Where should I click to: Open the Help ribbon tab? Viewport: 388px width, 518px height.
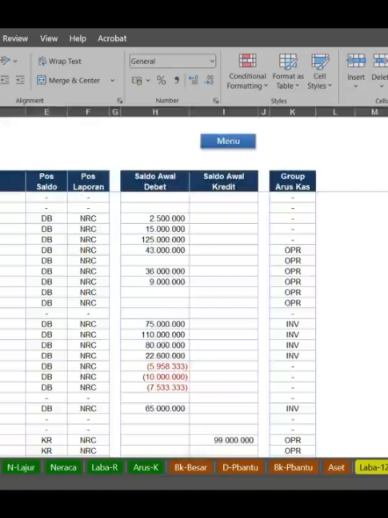[x=78, y=39]
